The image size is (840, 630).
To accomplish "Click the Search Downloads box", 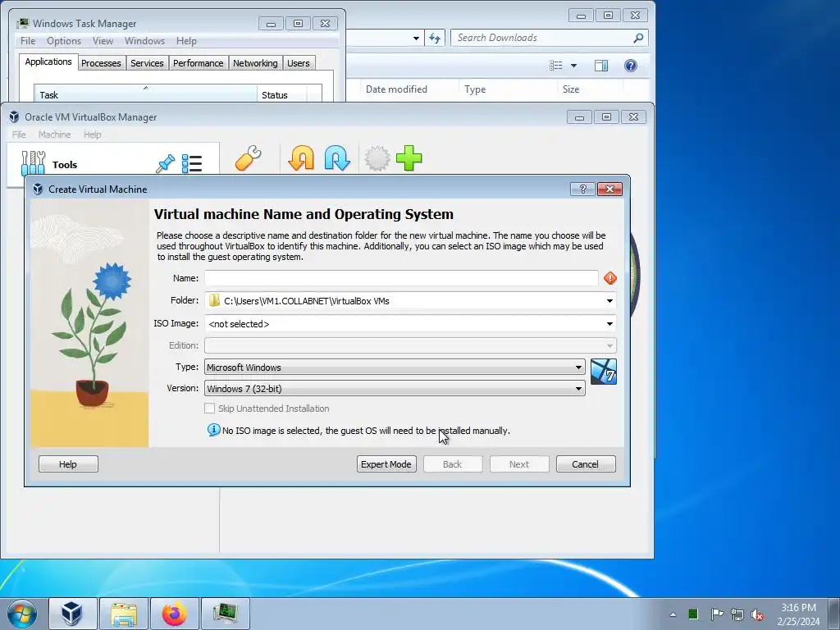I will [x=549, y=38].
